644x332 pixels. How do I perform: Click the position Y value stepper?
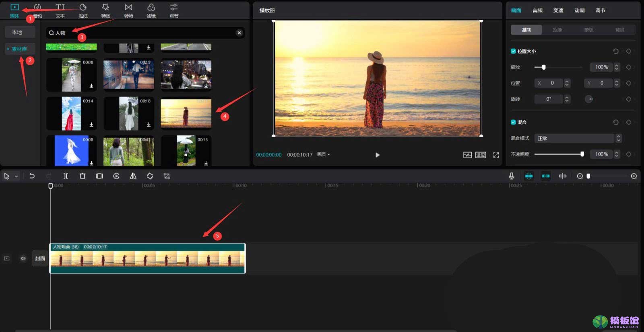[617, 83]
